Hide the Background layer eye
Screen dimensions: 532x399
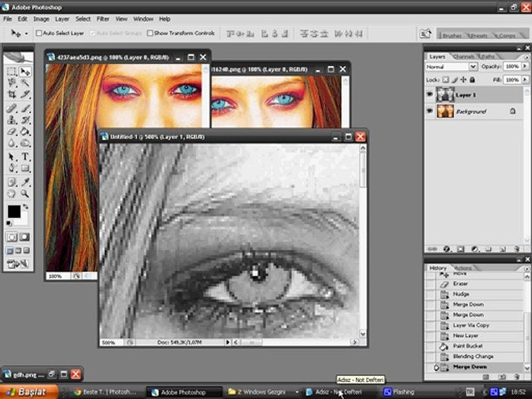pyautogui.click(x=430, y=111)
